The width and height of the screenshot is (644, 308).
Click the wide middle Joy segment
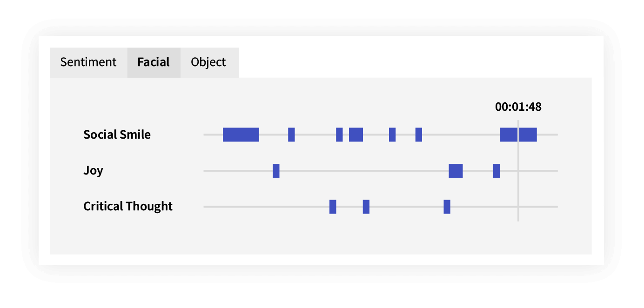[456, 171]
